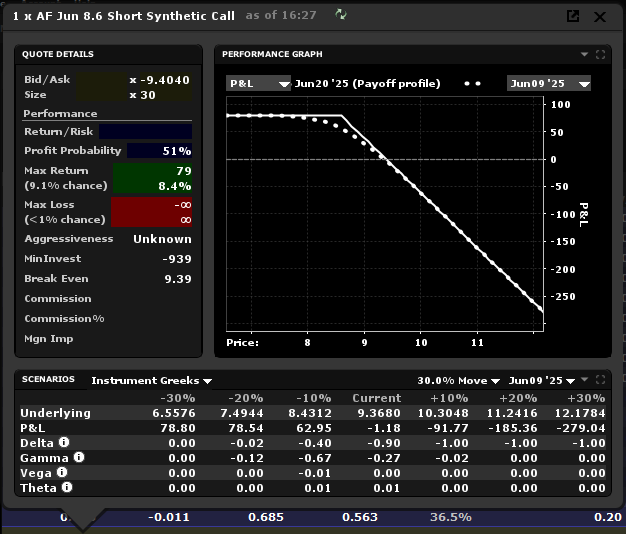Click the info icon beside Theta
626x534 pixels.
click(x=67, y=488)
